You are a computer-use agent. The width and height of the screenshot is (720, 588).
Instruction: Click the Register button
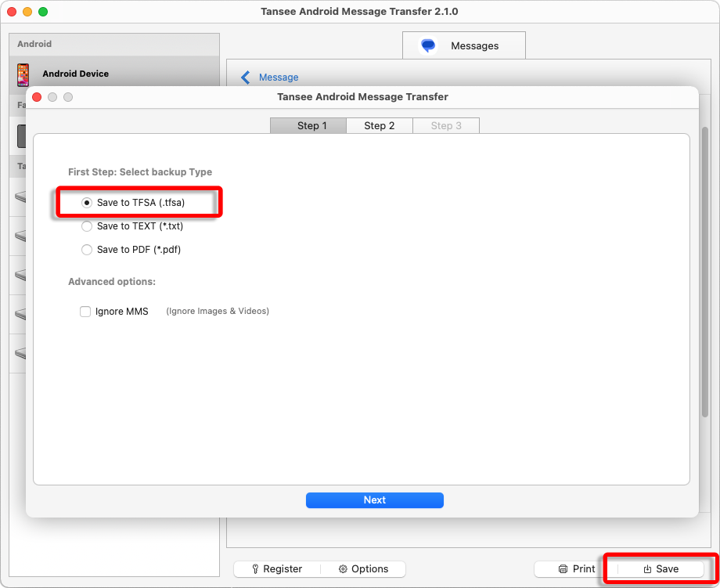pyautogui.click(x=277, y=569)
